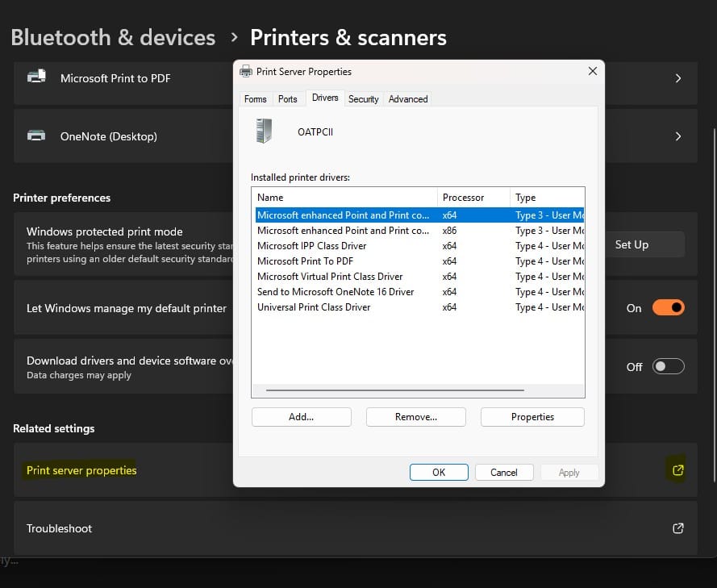Click the greyed Apply button
Screen dimensions: 717x588
pos(569,473)
